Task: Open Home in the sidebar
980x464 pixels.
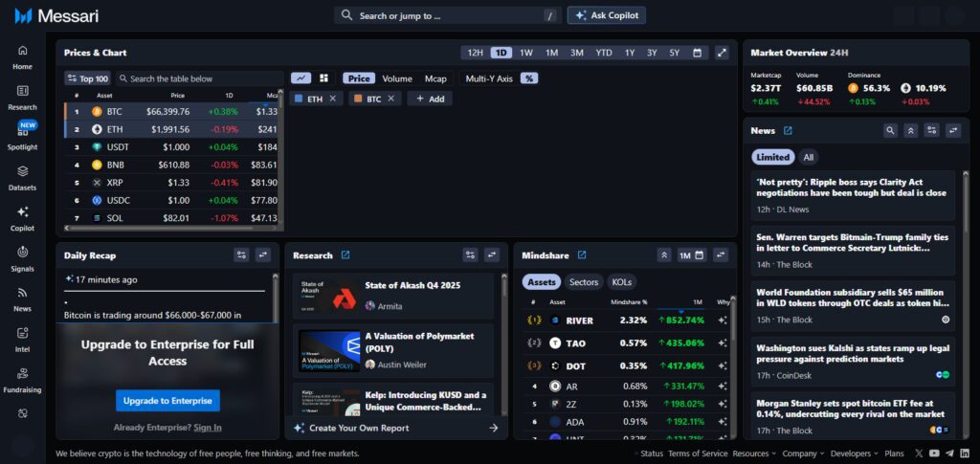Action: (x=23, y=56)
